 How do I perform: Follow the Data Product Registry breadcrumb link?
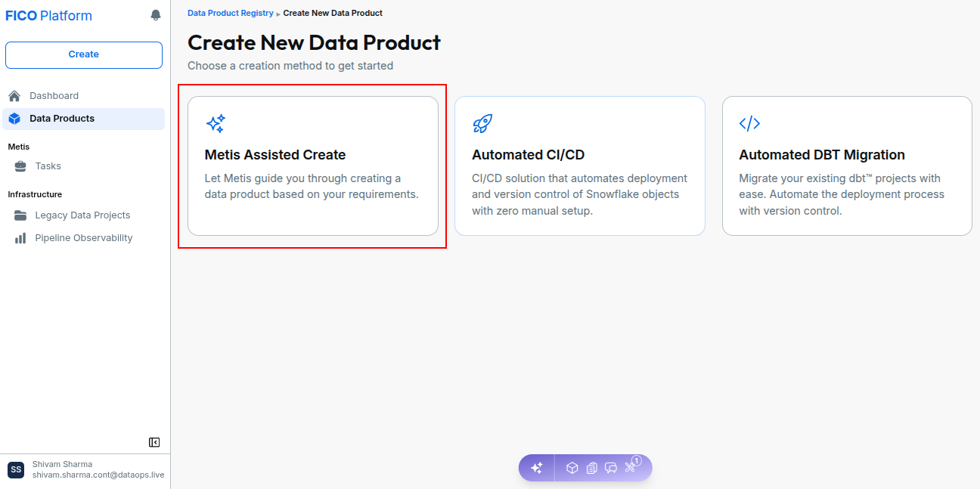coord(231,13)
